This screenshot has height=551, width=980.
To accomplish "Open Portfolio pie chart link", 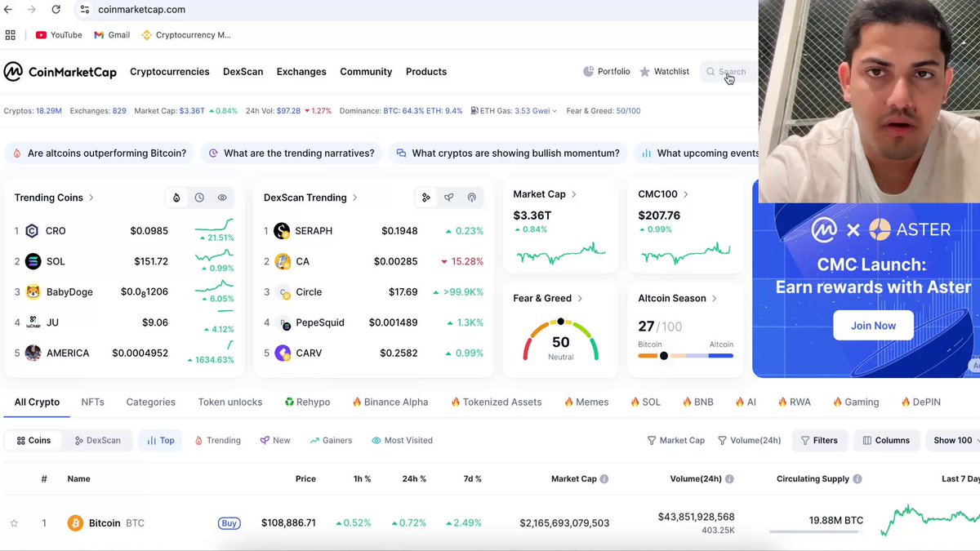I will tap(607, 72).
